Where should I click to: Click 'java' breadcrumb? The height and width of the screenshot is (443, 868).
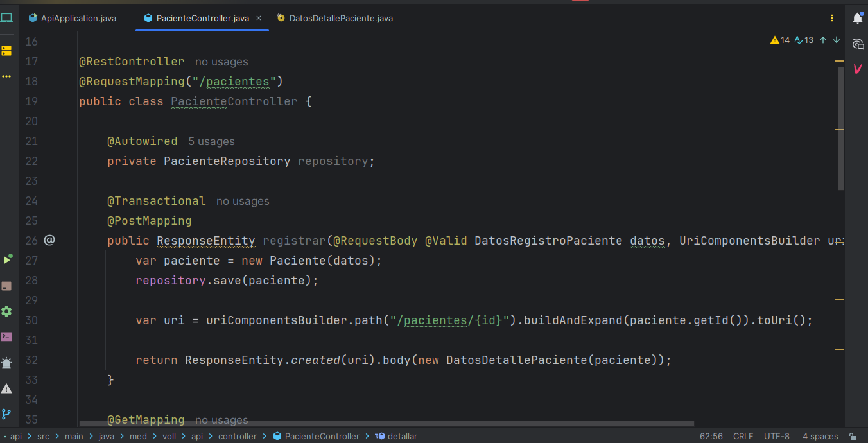(x=107, y=436)
